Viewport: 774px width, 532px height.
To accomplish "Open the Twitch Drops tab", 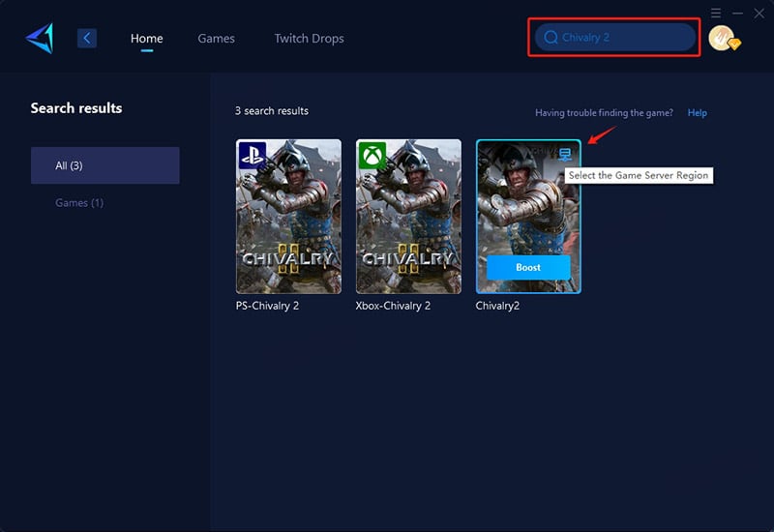I will (309, 39).
